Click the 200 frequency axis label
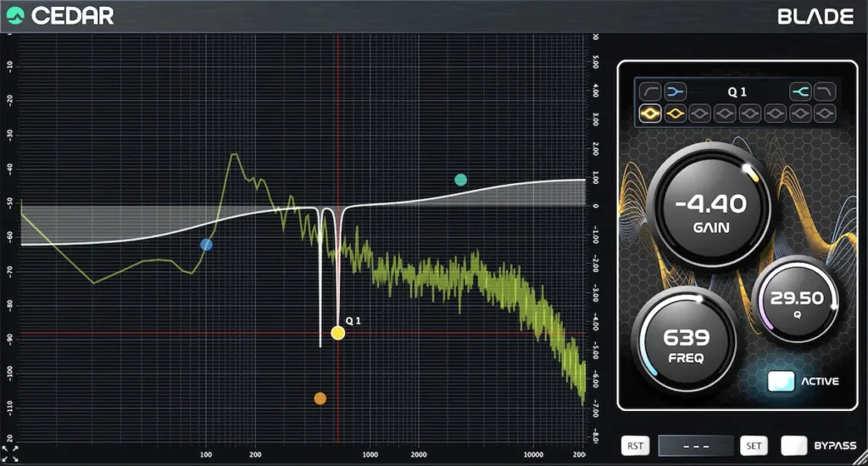 pos(255,455)
